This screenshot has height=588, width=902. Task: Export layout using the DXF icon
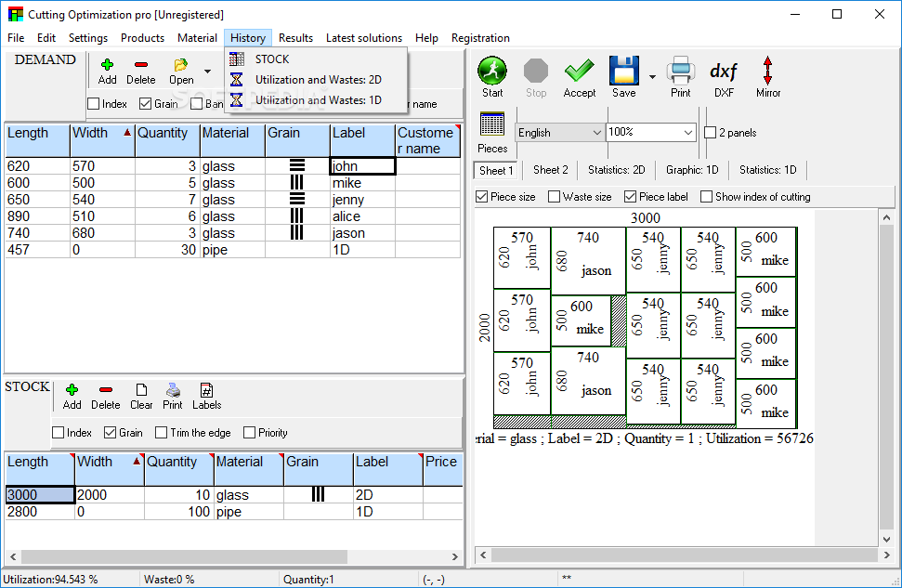[724, 71]
